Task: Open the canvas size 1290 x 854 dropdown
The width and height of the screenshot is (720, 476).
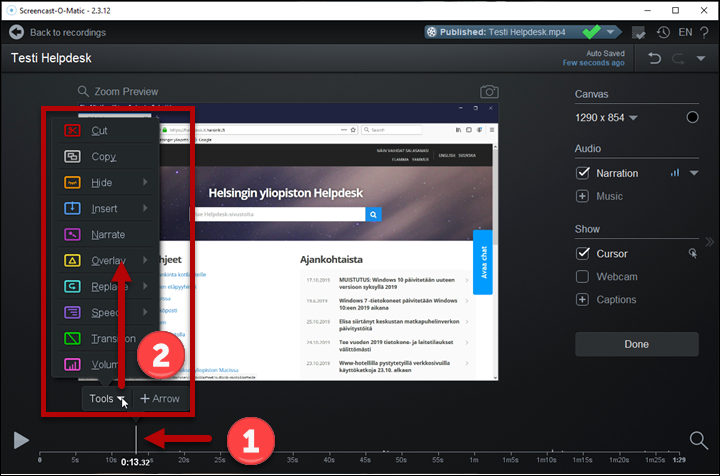Action: [x=606, y=118]
